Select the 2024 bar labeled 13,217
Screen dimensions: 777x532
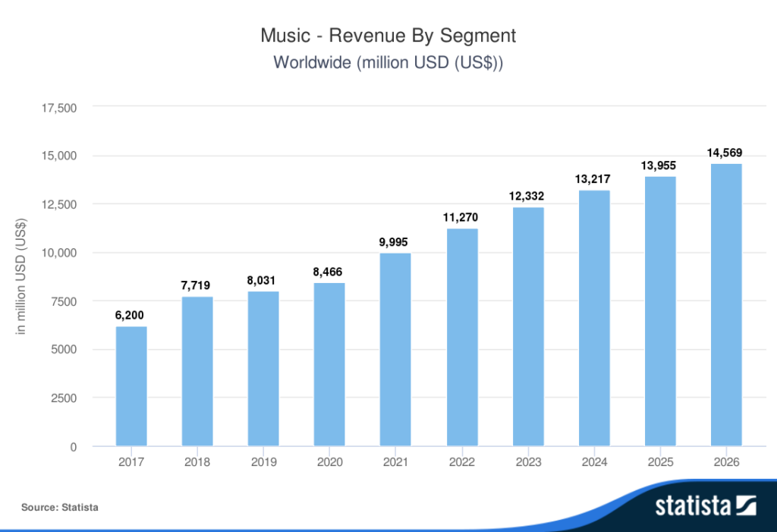point(594,318)
